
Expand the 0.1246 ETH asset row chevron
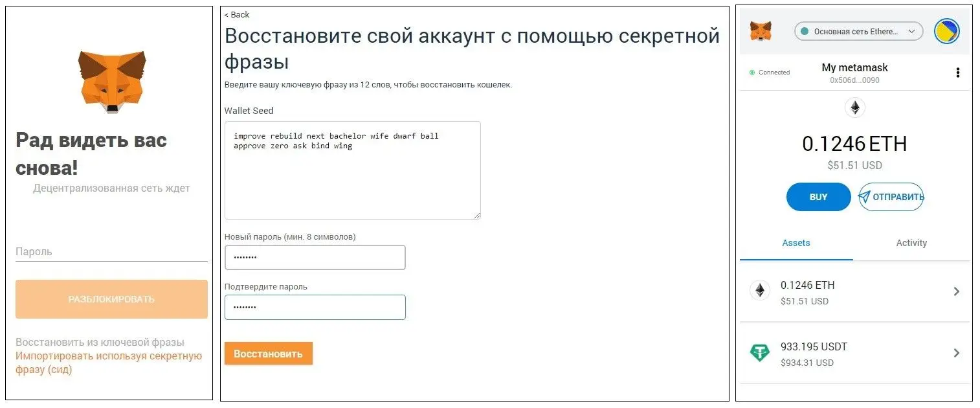956,291
